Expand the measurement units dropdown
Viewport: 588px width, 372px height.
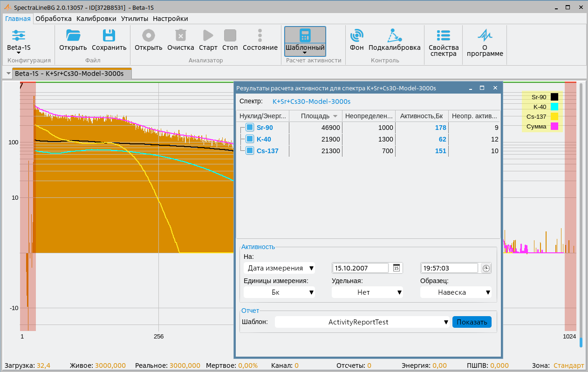coord(279,292)
